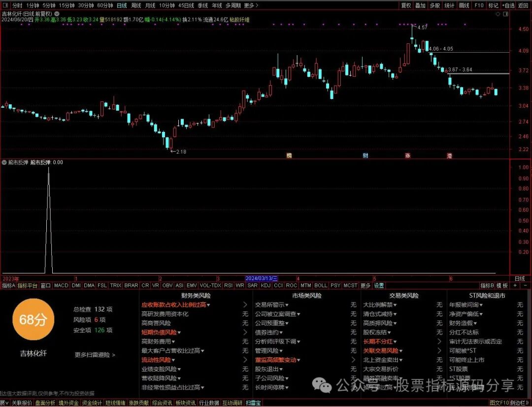Select the KDJ indicator tab
The height and width of the screenshot is (407, 532).
tap(266, 285)
